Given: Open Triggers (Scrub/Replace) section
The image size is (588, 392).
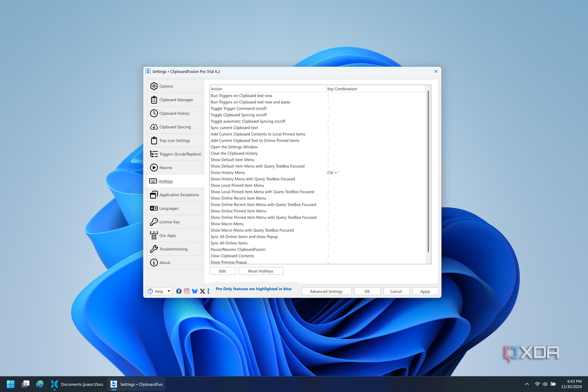Looking at the screenshot, I should tap(175, 154).
